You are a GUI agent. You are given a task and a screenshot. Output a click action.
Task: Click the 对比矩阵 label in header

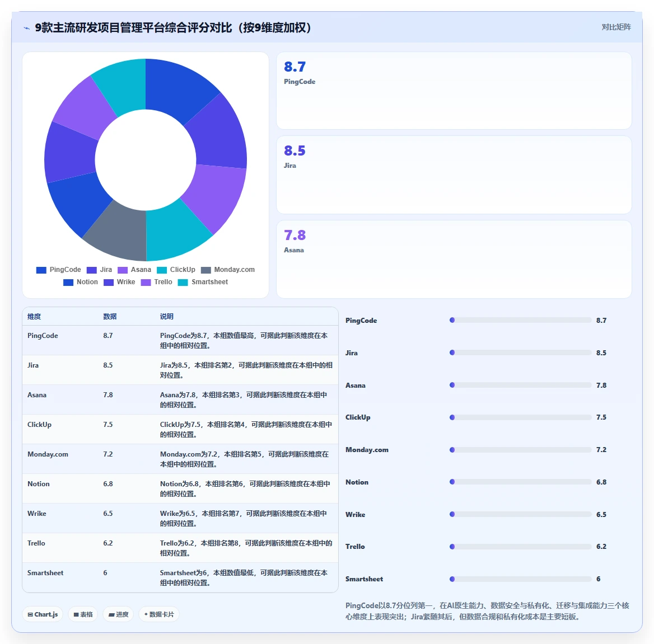pyautogui.click(x=616, y=27)
